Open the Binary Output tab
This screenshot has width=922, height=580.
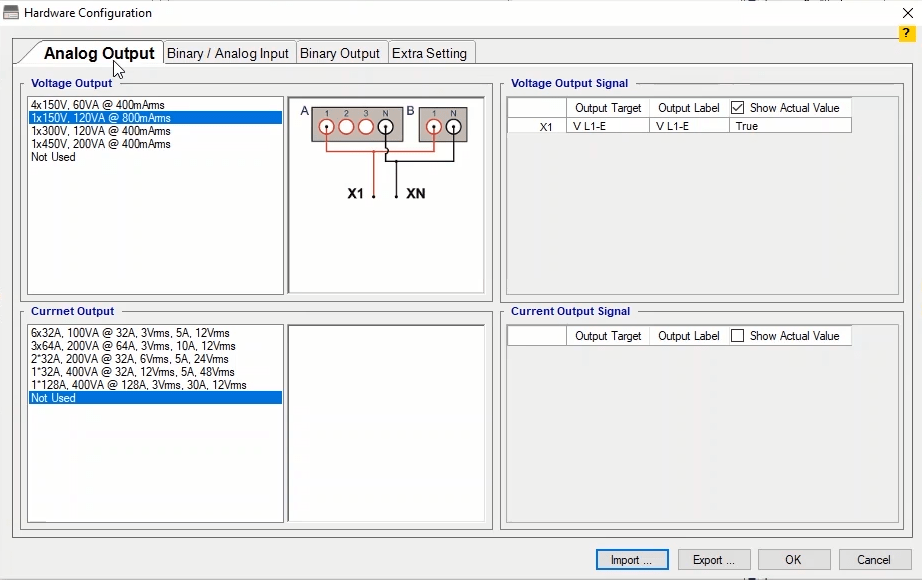click(x=340, y=53)
